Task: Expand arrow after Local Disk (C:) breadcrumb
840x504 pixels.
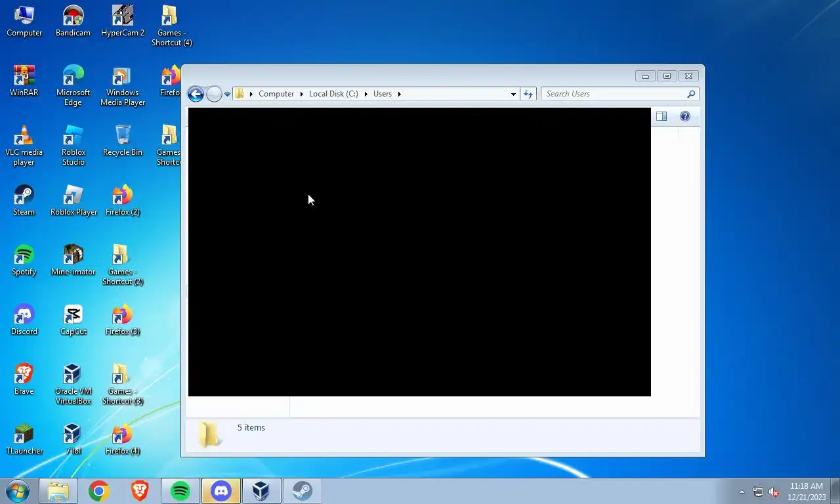Action: 366,94
